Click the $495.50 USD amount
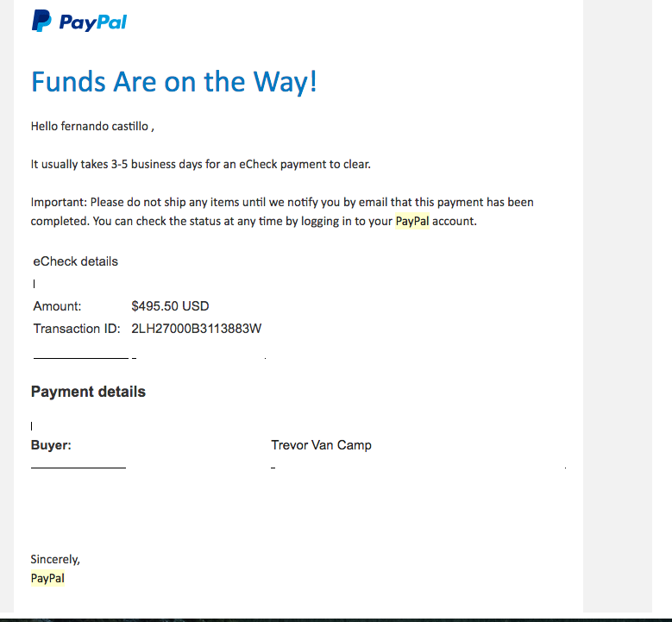Image resolution: width=672 pixels, height=622 pixels. (x=170, y=306)
